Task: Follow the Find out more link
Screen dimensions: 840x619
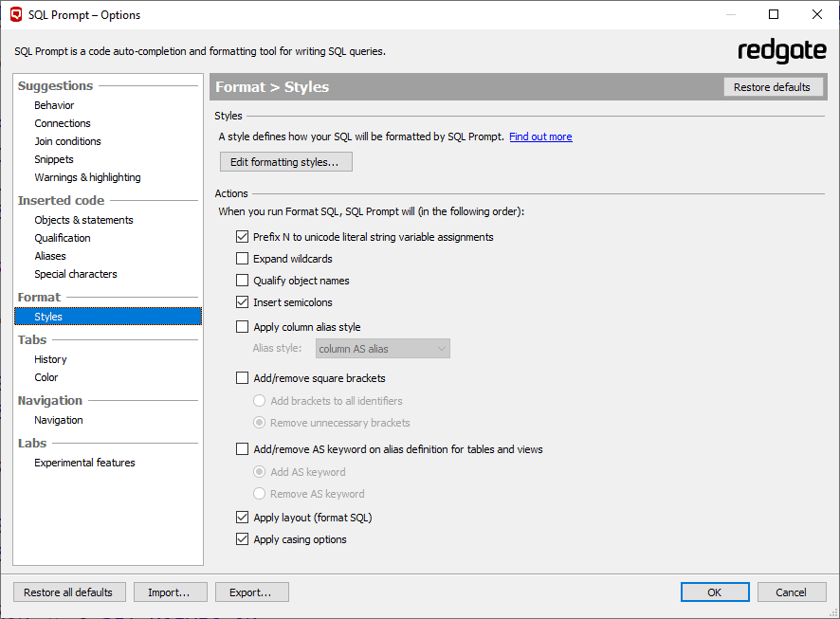Action: point(540,137)
